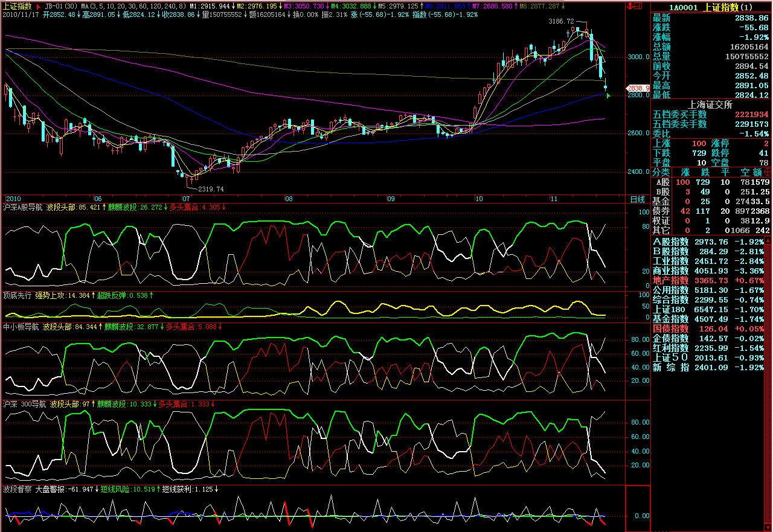
Task: Click the 沪深A股导航 indicator title
Action: (23, 207)
